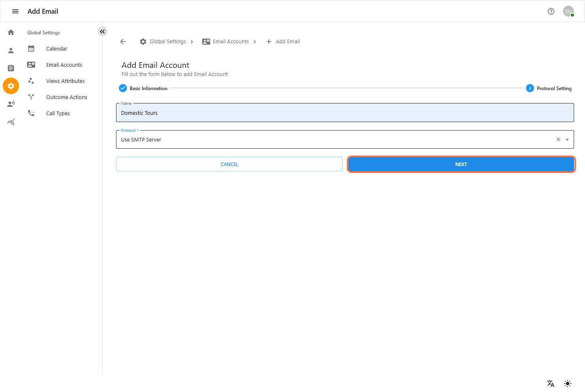Viewport: 585px width, 392px height.
Task: Open the home dashboard icon
Action: [11, 32]
